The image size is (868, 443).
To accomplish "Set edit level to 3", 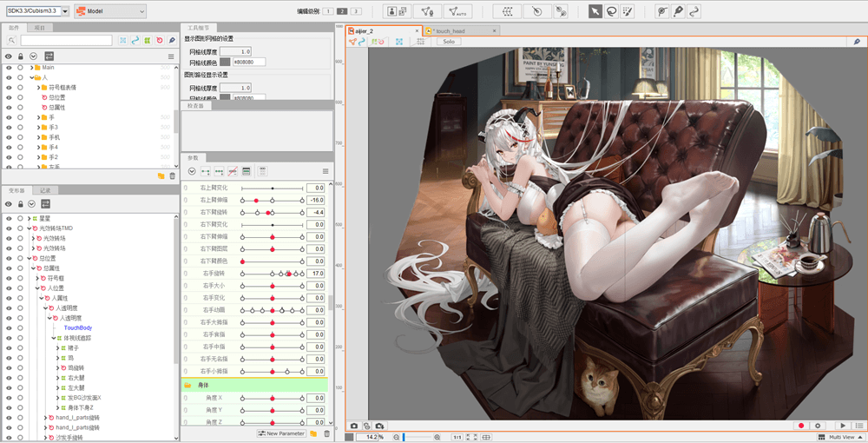I will point(356,11).
